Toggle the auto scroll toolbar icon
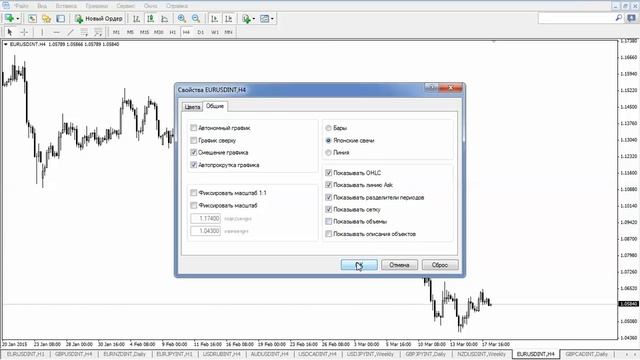640x360 pixels. click(214, 18)
